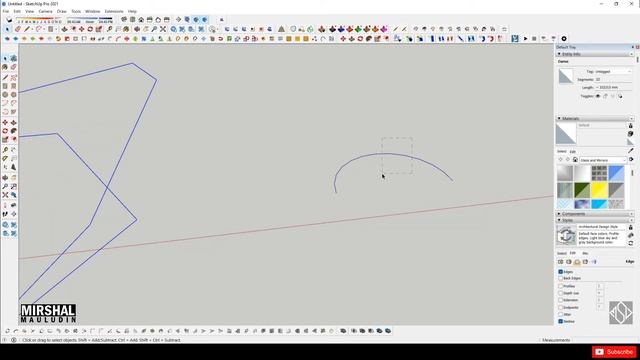This screenshot has width=640, height=360.
Task: Click the home icon in Materials browser
Action: pos(575,160)
